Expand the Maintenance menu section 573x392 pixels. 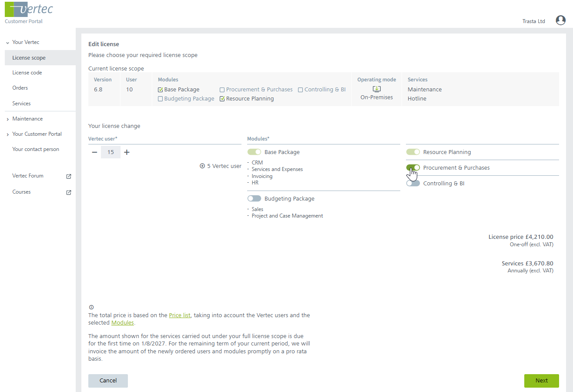(8, 119)
